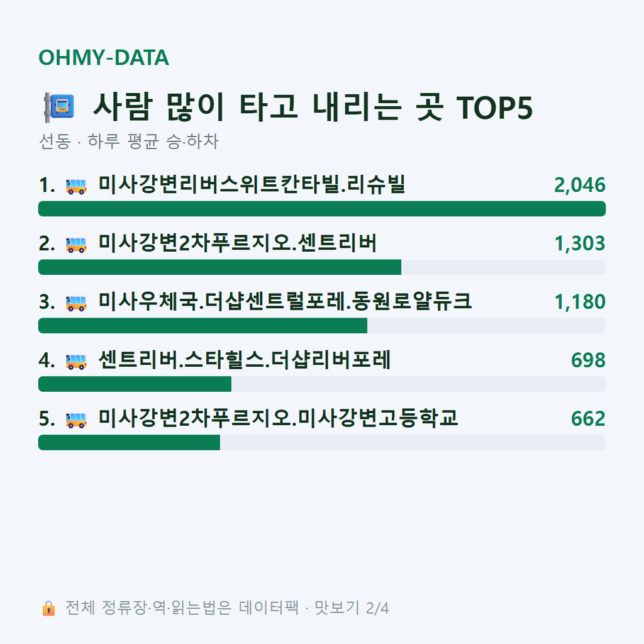Click the OHMY-DATA brand label
Image resolution: width=644 pixels, height=644 pixels.
(104, 57)
